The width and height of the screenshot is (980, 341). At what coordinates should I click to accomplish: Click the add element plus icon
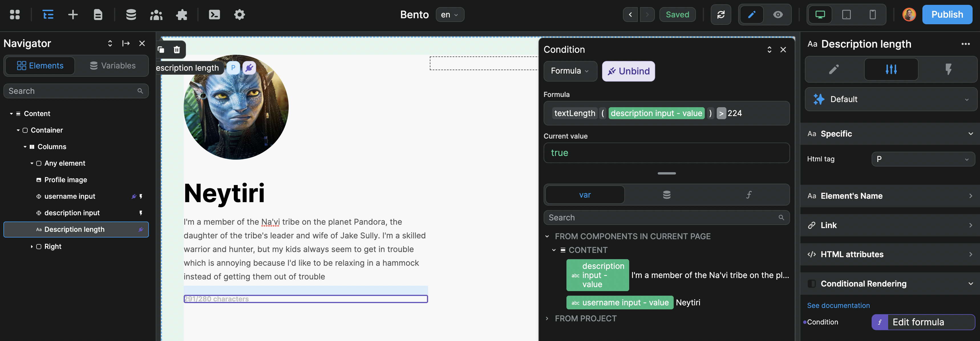coord(73,15)
